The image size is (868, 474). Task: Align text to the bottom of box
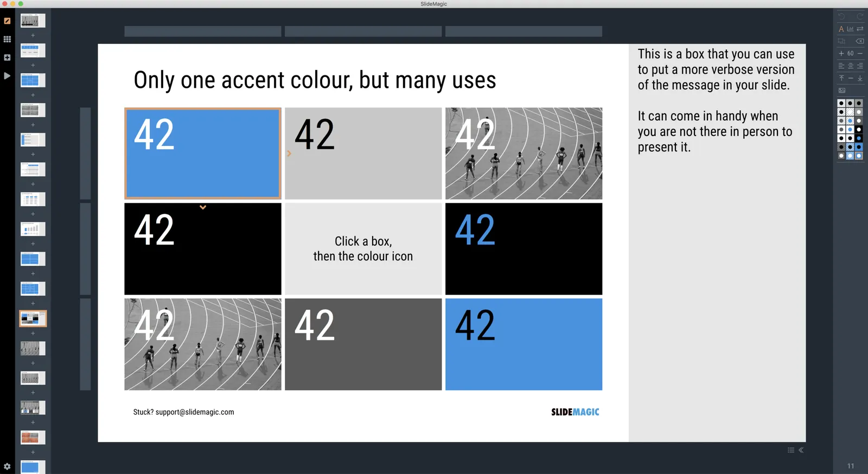[860, 78]
